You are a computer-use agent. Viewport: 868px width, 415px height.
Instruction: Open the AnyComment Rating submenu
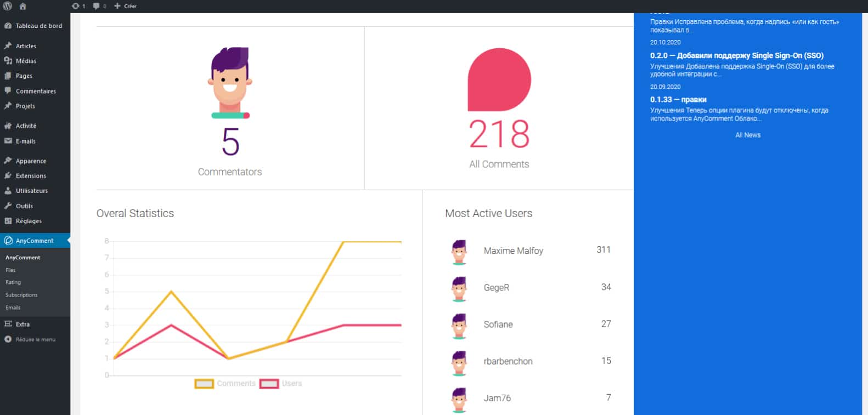coord(13,282)
